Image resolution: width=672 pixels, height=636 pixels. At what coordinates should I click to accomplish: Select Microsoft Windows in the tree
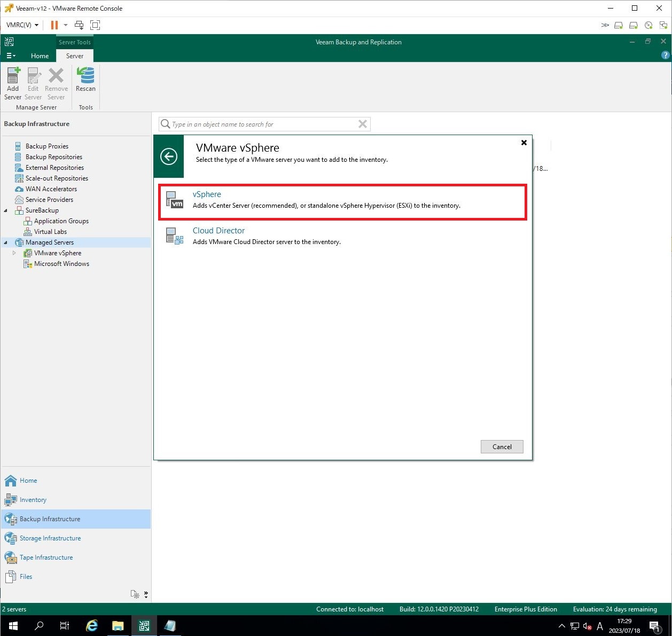pos(61,264)
